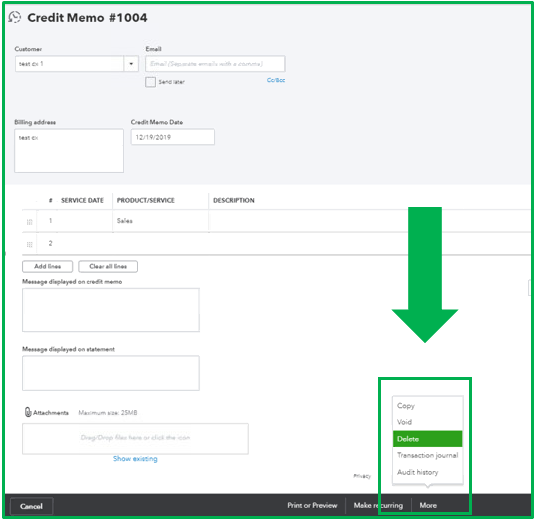
Task: Click the service date cell of line 1
Action: pos(85,221)
